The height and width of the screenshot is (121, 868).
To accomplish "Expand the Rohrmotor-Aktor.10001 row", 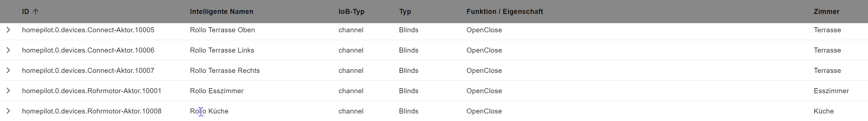I will pyautogui.click(x=8, y=91).
